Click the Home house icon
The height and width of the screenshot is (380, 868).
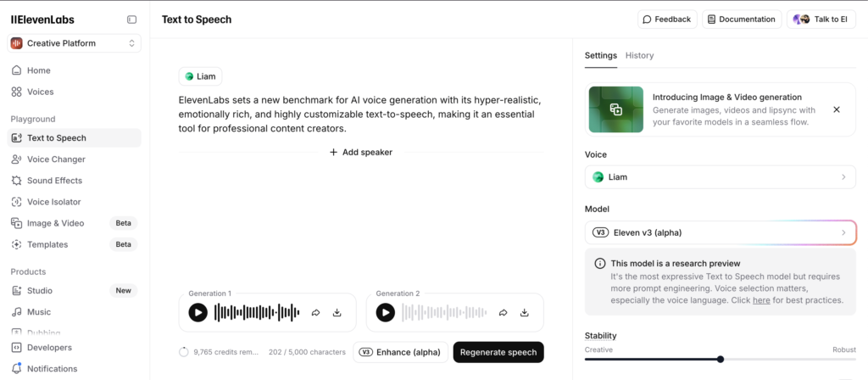17,70
